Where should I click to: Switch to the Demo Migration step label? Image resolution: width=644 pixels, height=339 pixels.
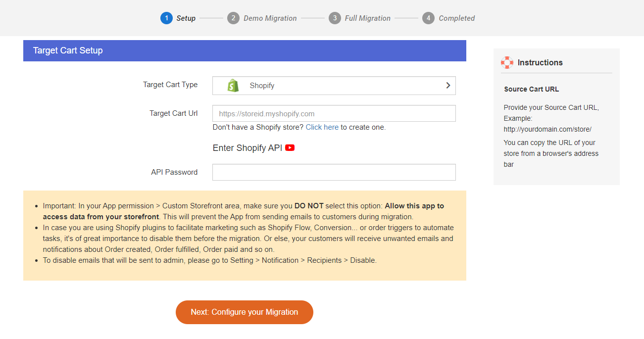tap(270, 18)
